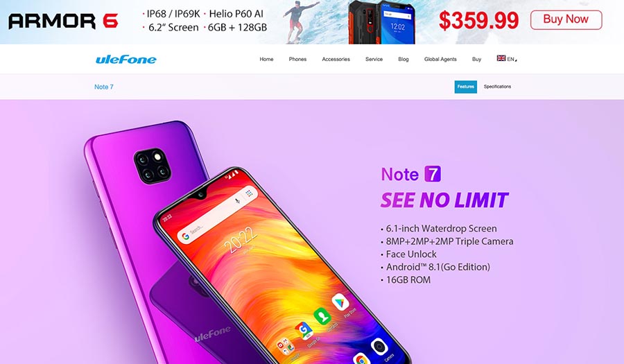Switch to the Specifications tab
624x364 pixels.
(x=497, y=87)
